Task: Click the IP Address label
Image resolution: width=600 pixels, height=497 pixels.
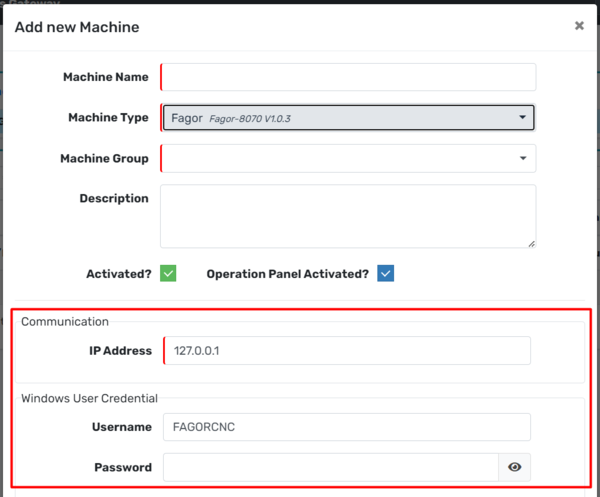Action: coord(120,350)
